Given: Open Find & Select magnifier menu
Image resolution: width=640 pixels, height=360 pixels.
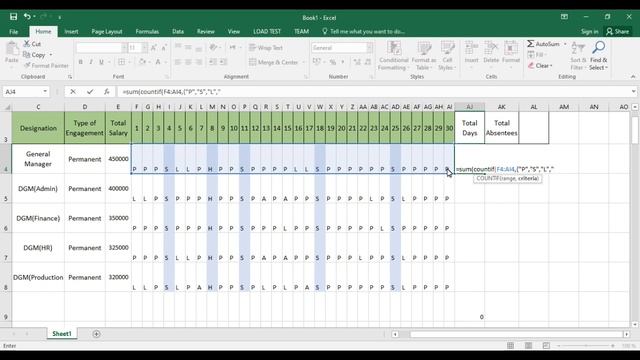Looking at the screenshot, I should [599, 56].
